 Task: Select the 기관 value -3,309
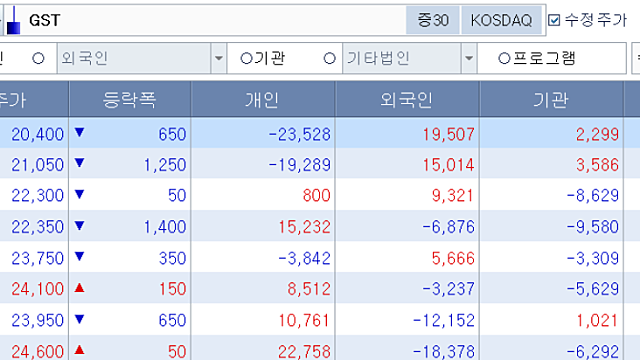593,258
